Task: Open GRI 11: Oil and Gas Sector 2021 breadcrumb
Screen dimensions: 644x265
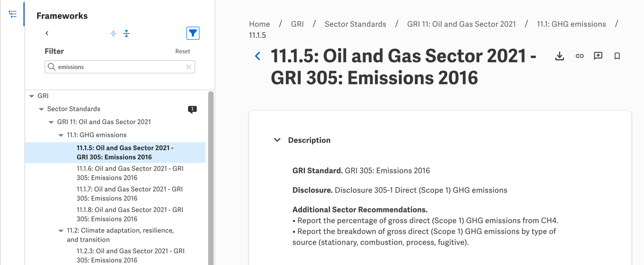Action: [x=461, y=24]
